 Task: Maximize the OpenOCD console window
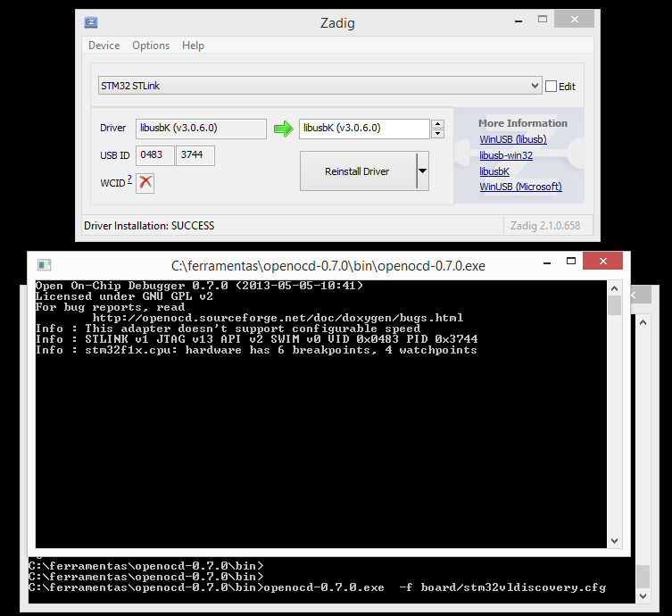[571, 261]
